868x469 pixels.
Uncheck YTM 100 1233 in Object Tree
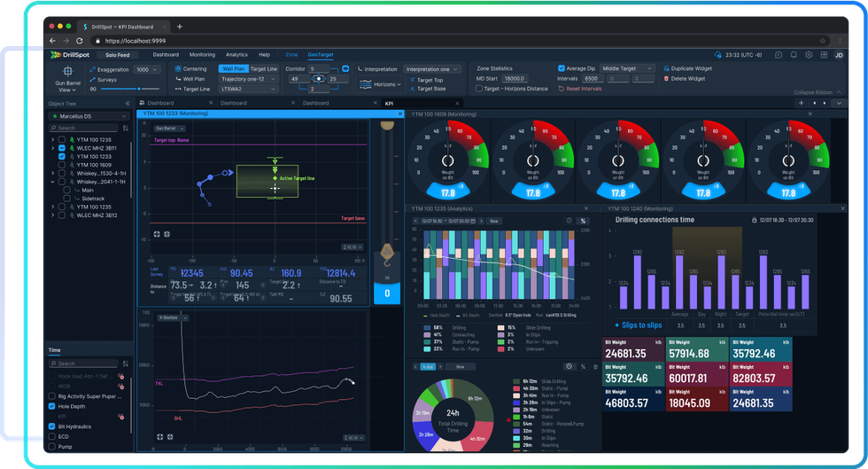pos(61,156)
